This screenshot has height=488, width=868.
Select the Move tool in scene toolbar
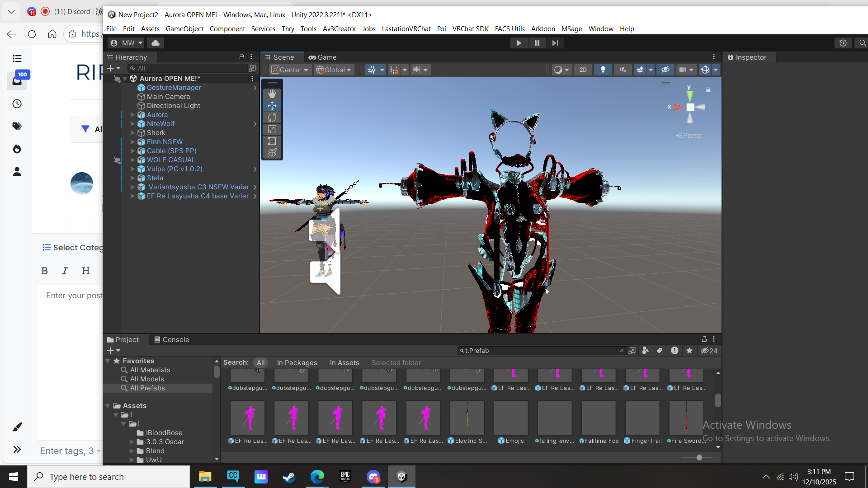pyautogui.click(x=272, y=106)
